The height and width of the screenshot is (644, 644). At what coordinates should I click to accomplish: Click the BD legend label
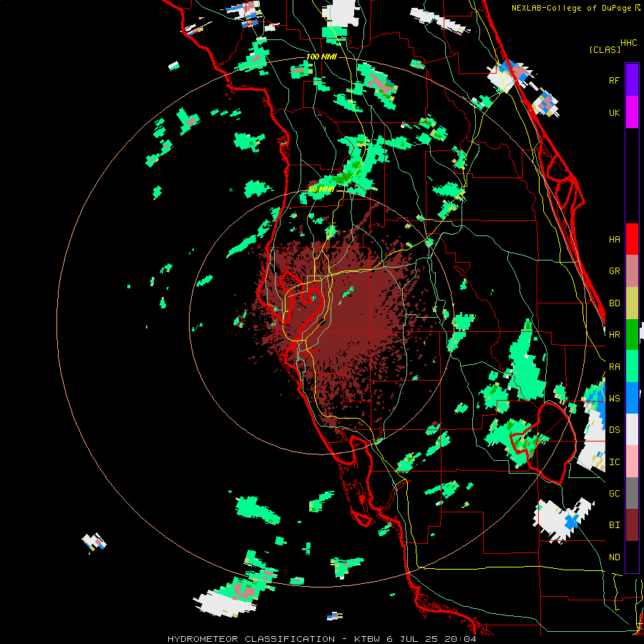pos(614,303)
